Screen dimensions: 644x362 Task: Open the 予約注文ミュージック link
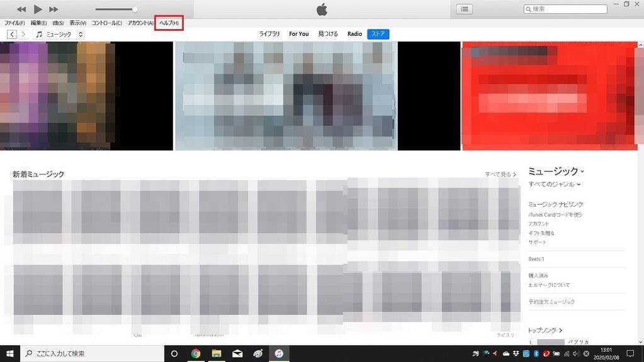(x=551, y=302)
